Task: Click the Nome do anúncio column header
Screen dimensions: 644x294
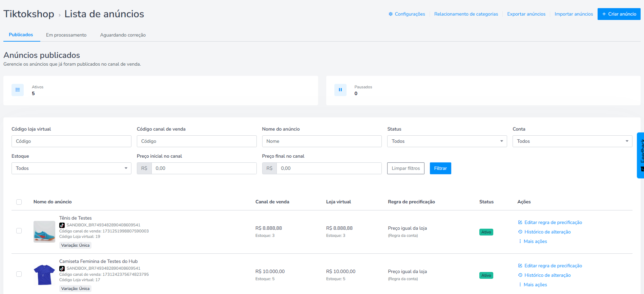Action: click(x=53, y=202)
